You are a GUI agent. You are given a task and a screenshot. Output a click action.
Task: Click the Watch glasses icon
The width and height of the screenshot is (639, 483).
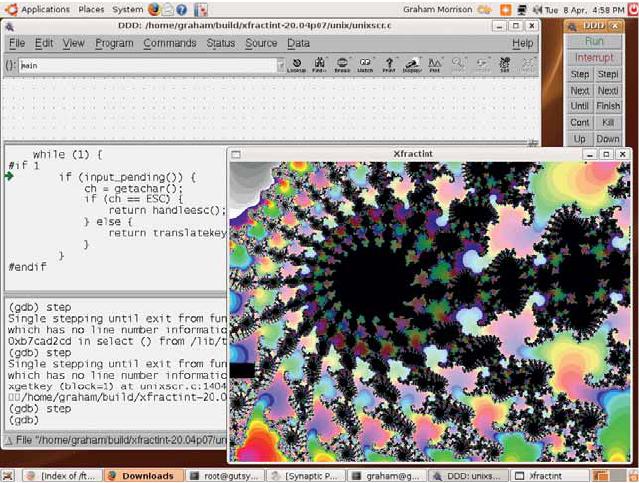click(365, 65)
